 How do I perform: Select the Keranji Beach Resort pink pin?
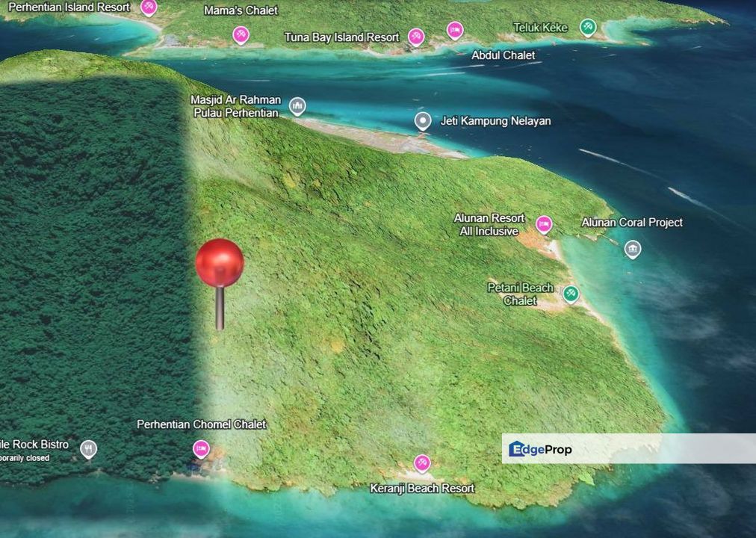pyautogui.click(x=422, y=464)
